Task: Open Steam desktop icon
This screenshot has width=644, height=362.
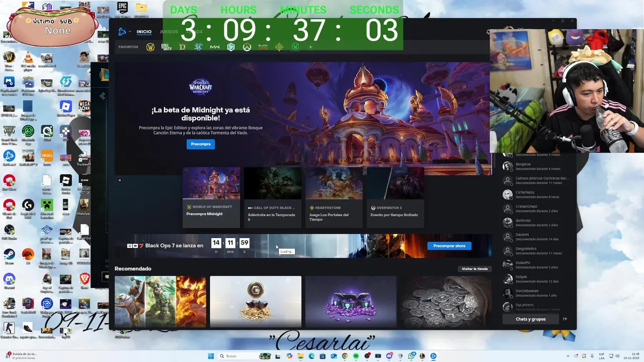Action: pos(9,256)
